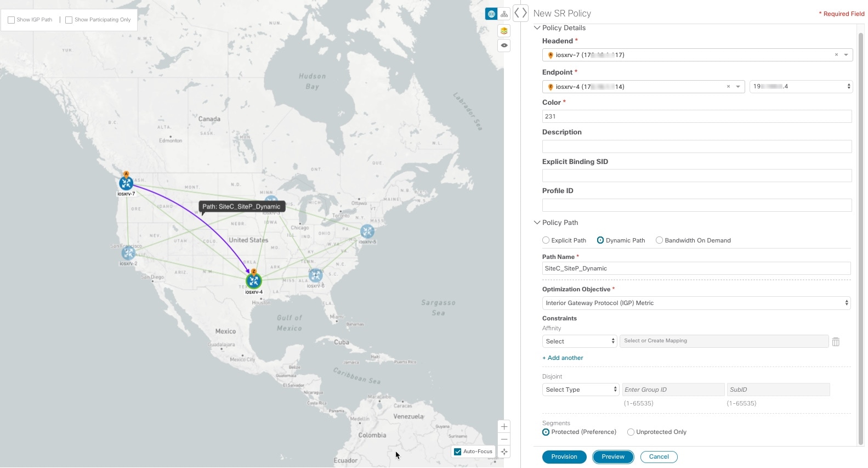Screen dimensions: 868x468
Task: Open the Optimization Objective dropdown
Action: (x=696, y=303)
